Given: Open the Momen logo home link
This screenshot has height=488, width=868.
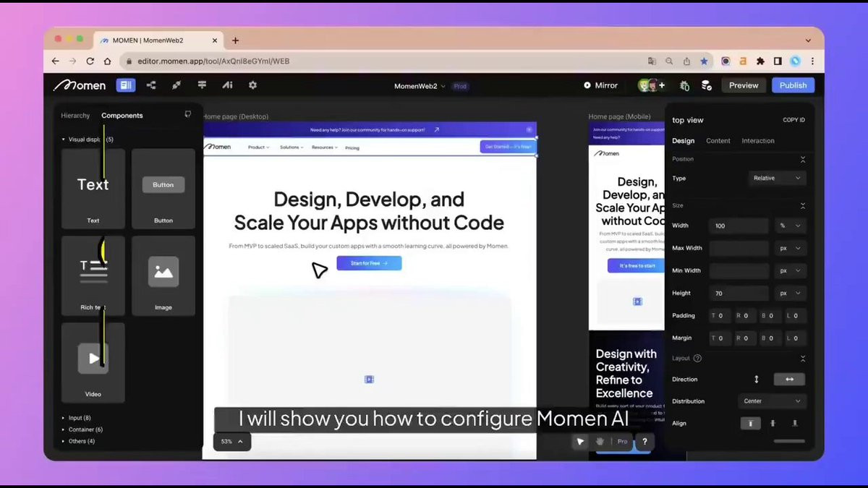Looking at the screenshot, I should [x=80, y=85].
